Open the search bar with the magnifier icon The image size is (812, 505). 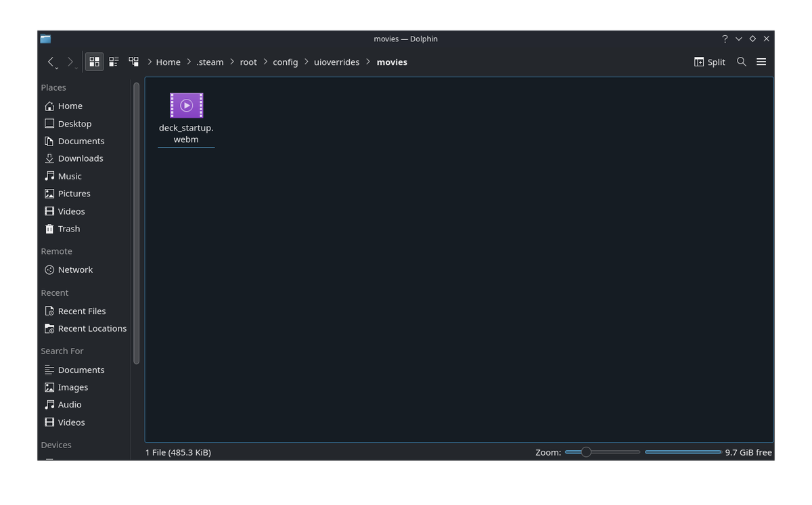pos(741,62)
